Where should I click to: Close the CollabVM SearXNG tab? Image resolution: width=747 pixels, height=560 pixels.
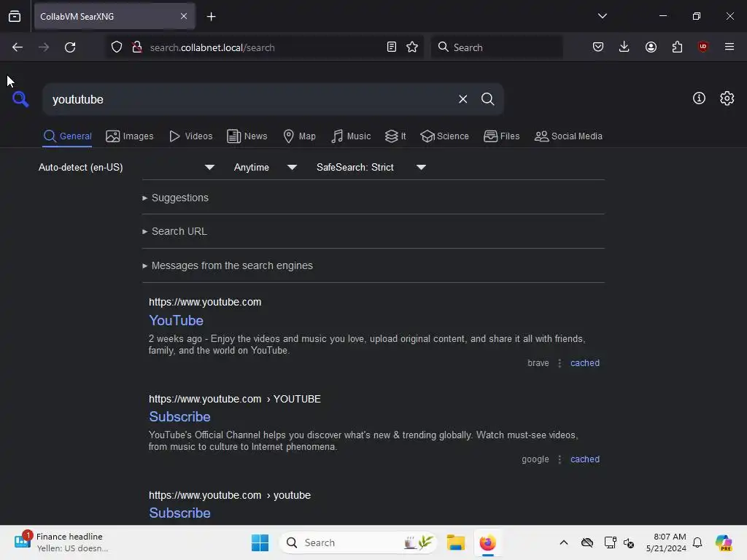(x=184, y=16)
